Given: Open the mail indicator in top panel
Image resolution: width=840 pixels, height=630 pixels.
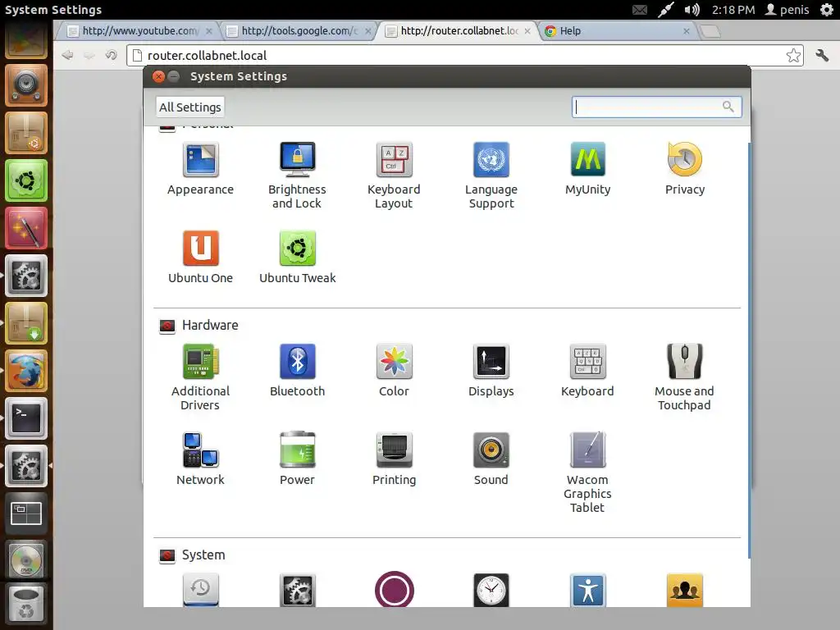Looking at the screenshot, I should [x=640, y=10].
